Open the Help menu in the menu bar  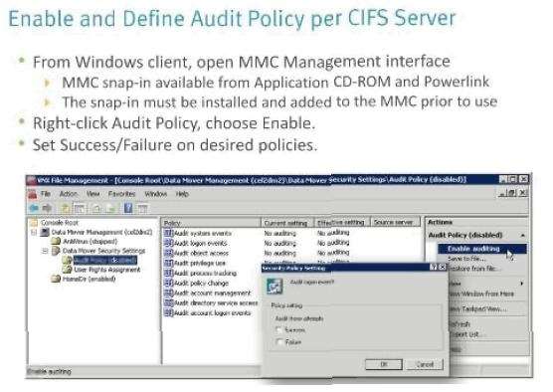[182, 194]
